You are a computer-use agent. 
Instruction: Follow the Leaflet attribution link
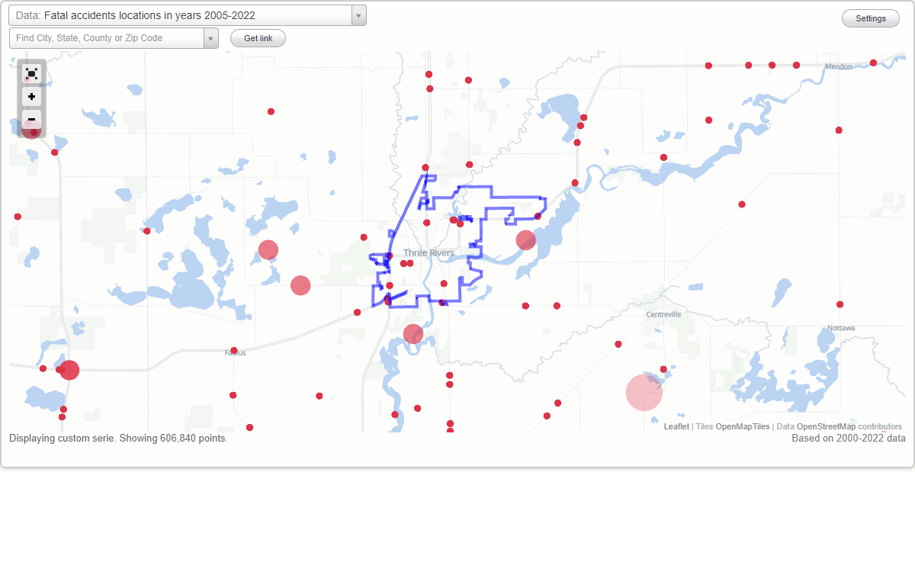coord(676,426)
